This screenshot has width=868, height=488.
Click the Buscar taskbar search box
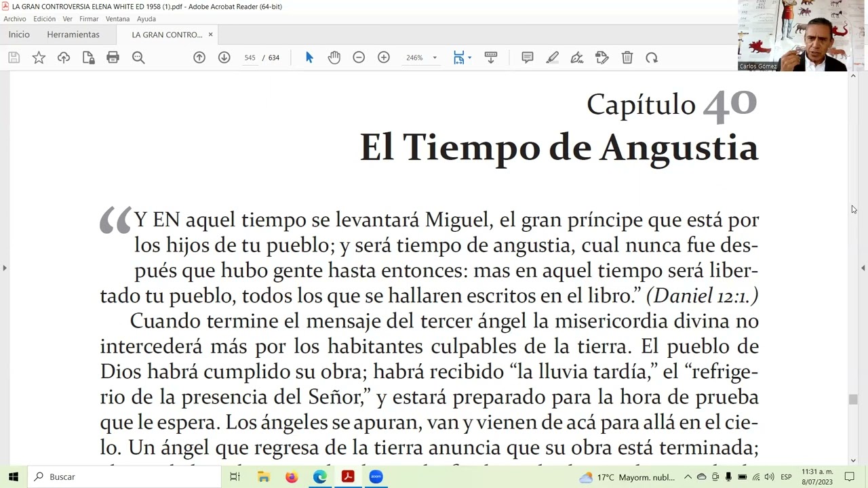coord(125,477)
